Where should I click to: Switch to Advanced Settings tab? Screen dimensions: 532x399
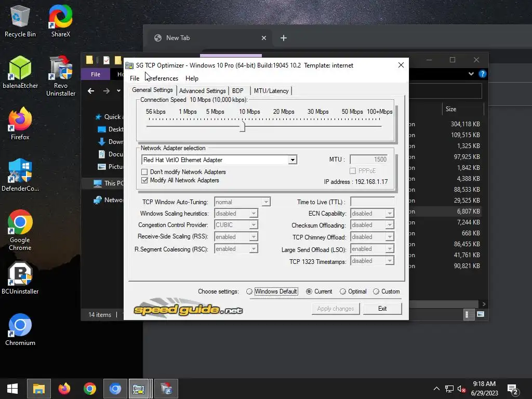[202, 91]
